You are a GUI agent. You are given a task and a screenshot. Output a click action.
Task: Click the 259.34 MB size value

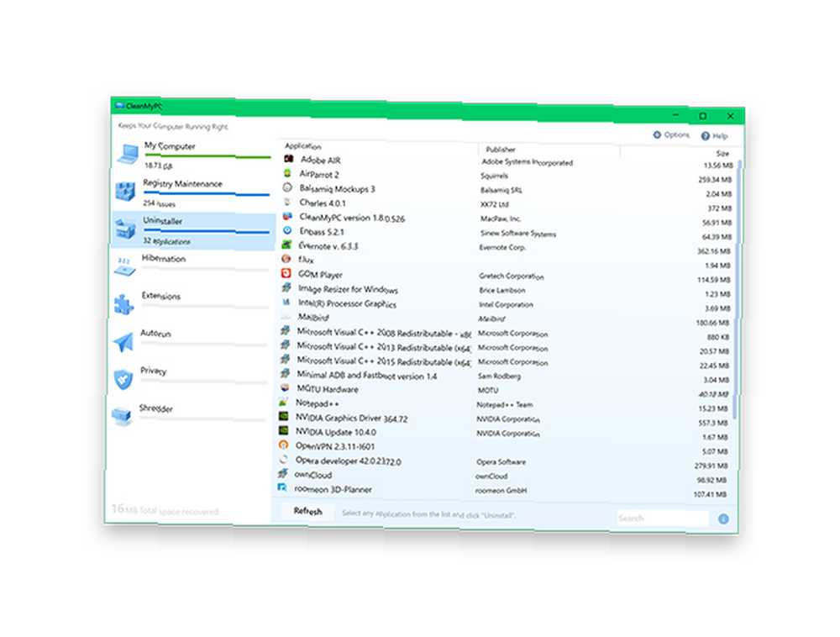coord(715,180)
